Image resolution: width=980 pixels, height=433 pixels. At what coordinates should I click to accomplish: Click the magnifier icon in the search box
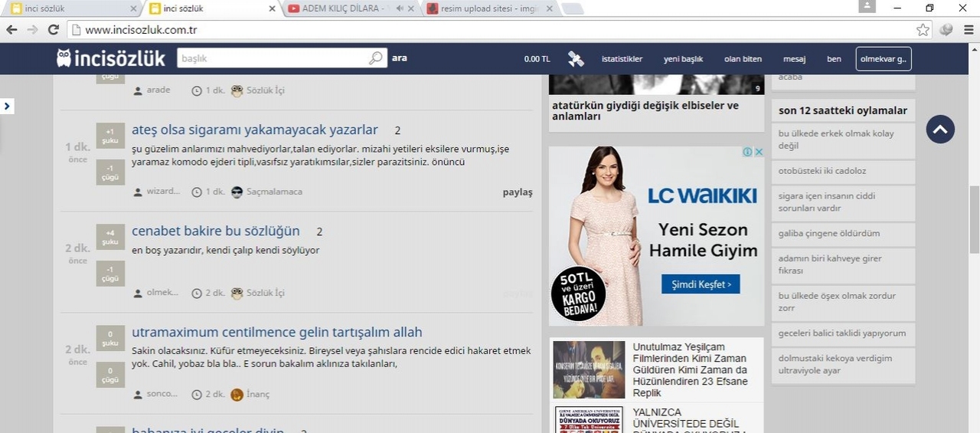click(x=376, y=58)
